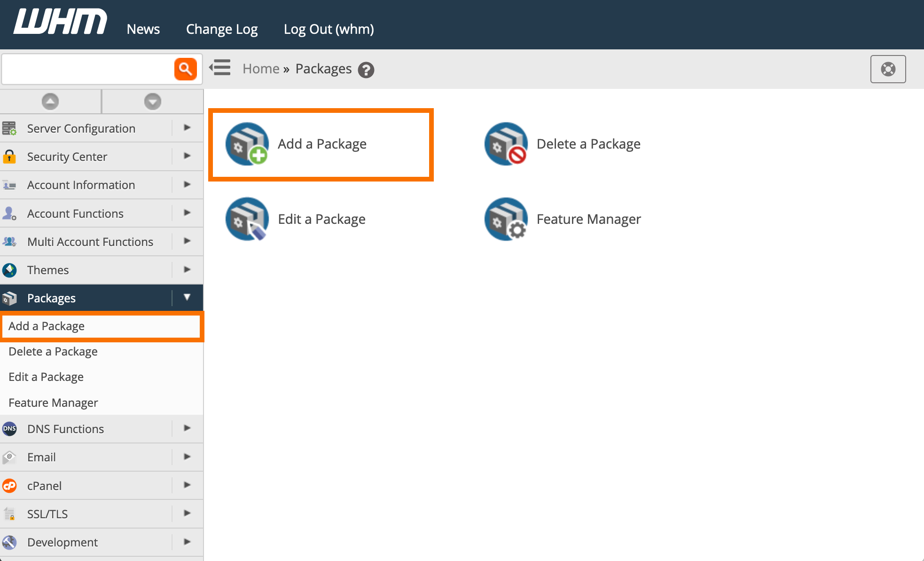Collapse the Packages section arrow
924x561 pixels.
click(x=187, y=297)
